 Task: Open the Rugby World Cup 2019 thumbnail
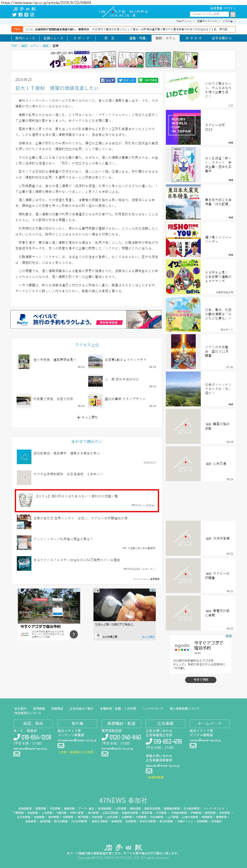(183, 127)
